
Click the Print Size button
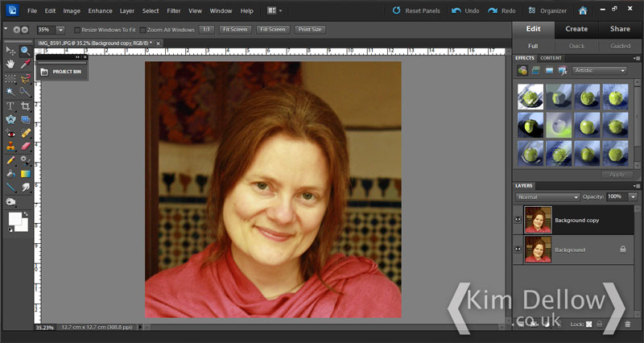[x=310, y=30]
